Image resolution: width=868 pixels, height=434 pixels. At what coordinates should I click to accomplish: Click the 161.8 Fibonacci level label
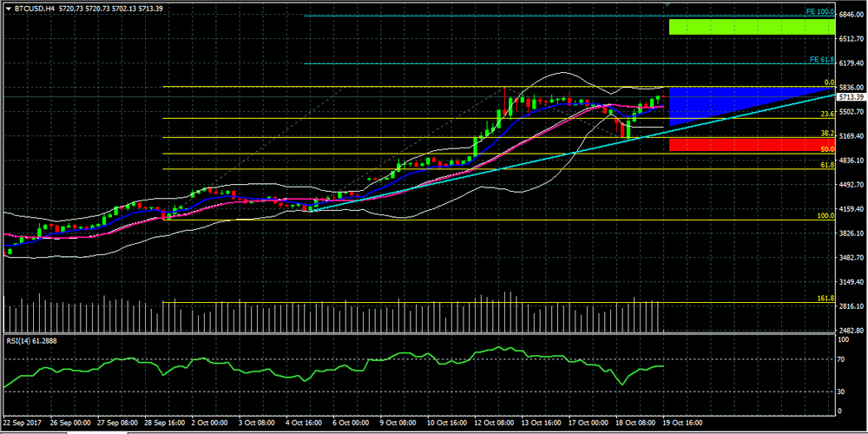825,299
